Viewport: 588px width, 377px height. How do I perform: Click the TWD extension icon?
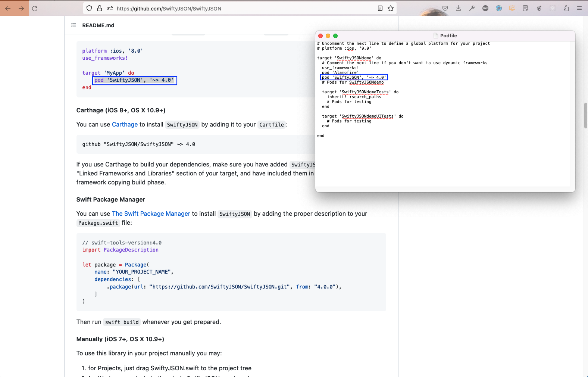tap(485, 8)
